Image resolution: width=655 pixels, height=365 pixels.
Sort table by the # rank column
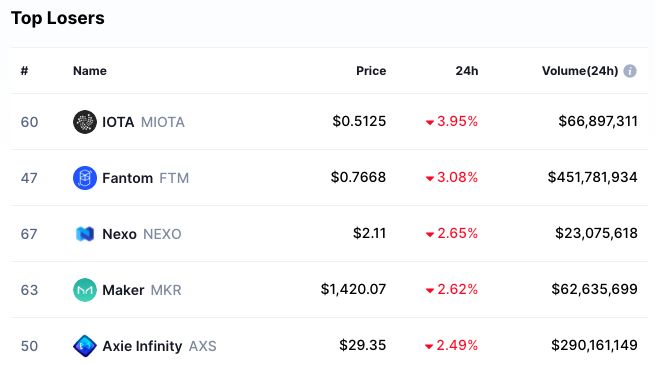[24, 71]
